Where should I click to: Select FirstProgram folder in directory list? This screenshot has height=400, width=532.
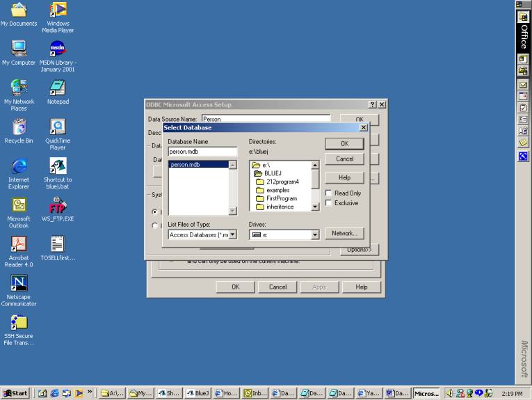(x=277, y=198)
